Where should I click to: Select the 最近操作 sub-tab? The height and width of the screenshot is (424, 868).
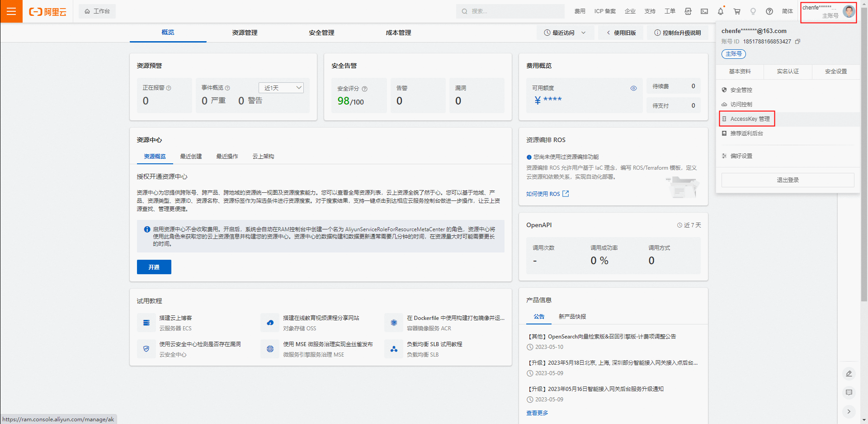point(227,157)
